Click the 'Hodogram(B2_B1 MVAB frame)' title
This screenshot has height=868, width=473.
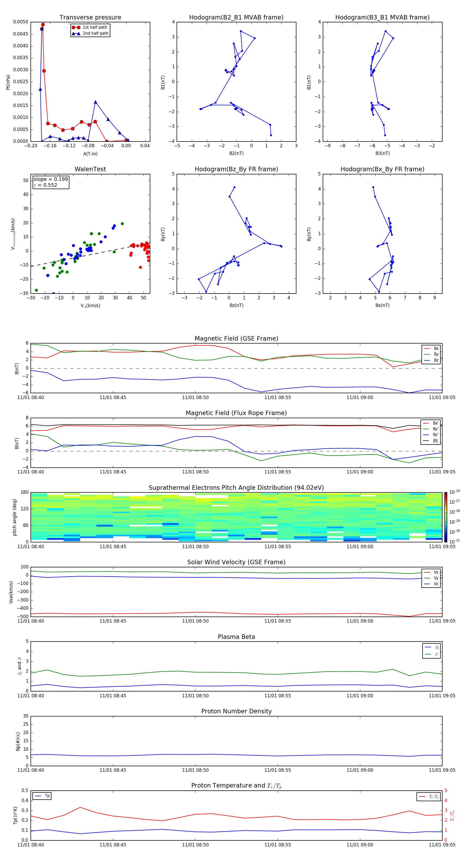point(236,18)
